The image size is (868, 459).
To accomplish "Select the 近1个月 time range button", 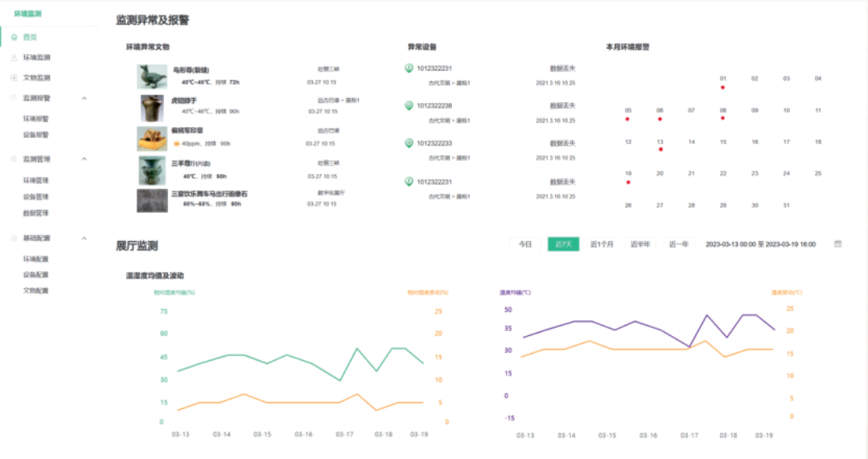I will tap(602, 244).
